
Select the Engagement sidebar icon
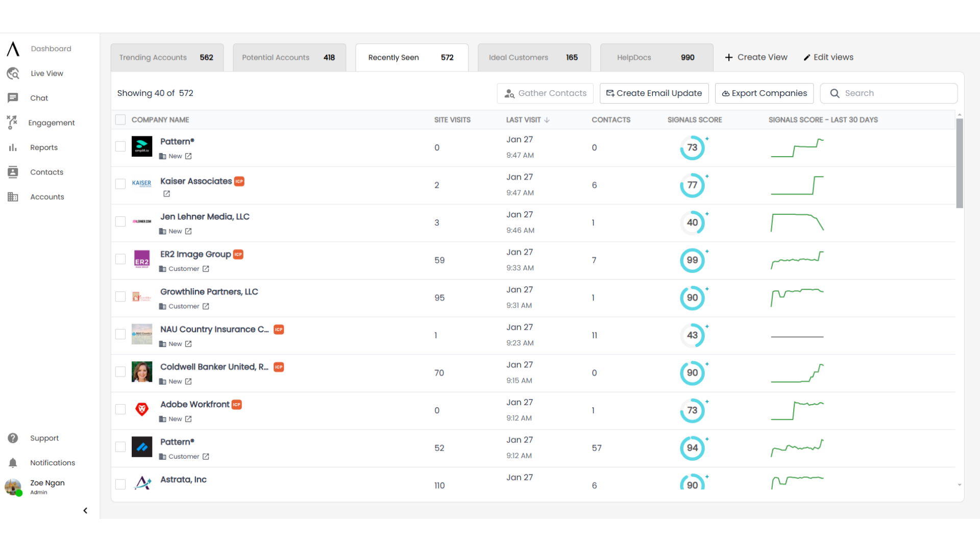13,123
